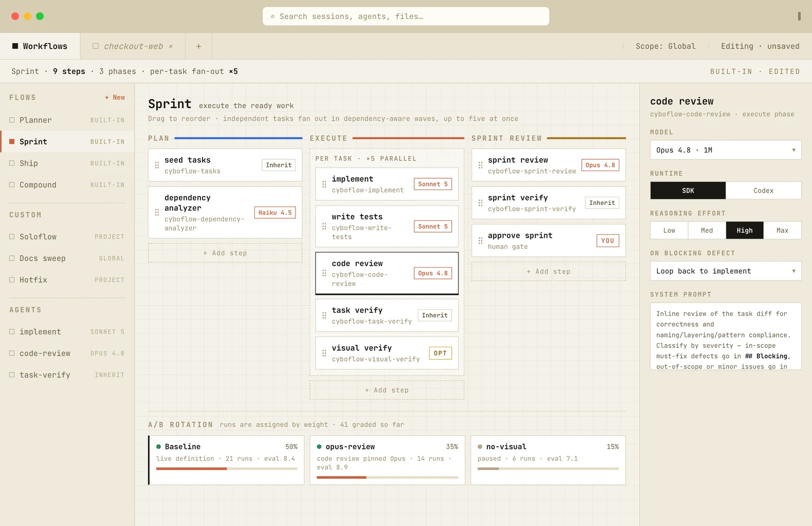This screenshot has width=812, height=526.
Task: Open a new tab with plus icon
Action: click(x=198, y=46)
